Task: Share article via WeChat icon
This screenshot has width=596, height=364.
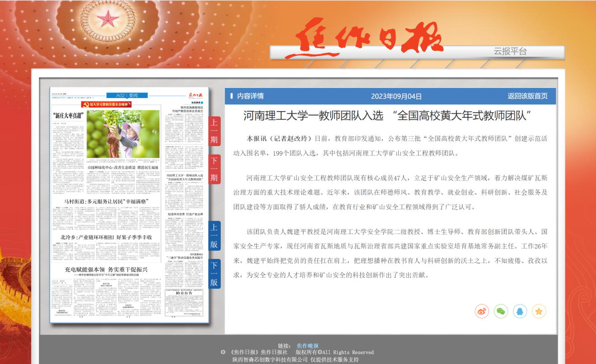Action: point(501,311)
